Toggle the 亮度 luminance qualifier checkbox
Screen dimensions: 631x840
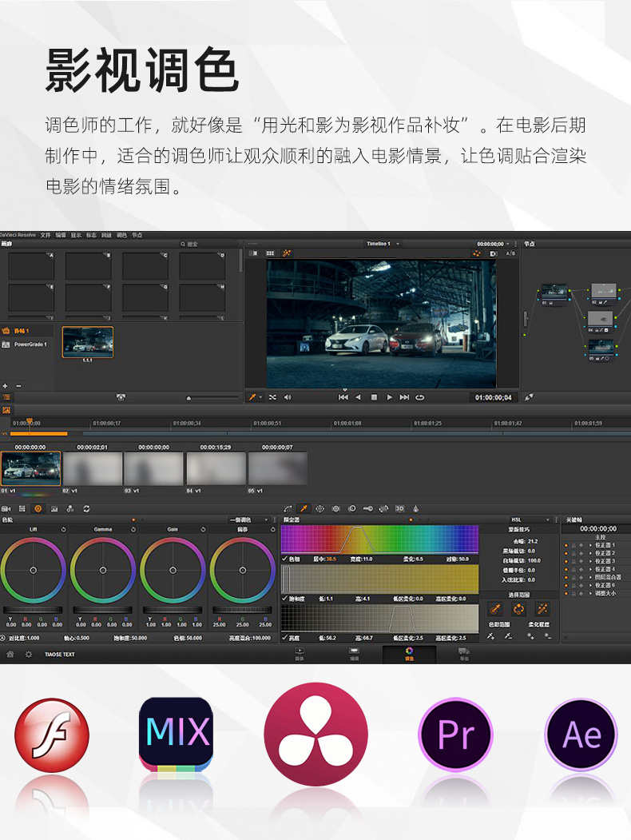click(284, 638)
